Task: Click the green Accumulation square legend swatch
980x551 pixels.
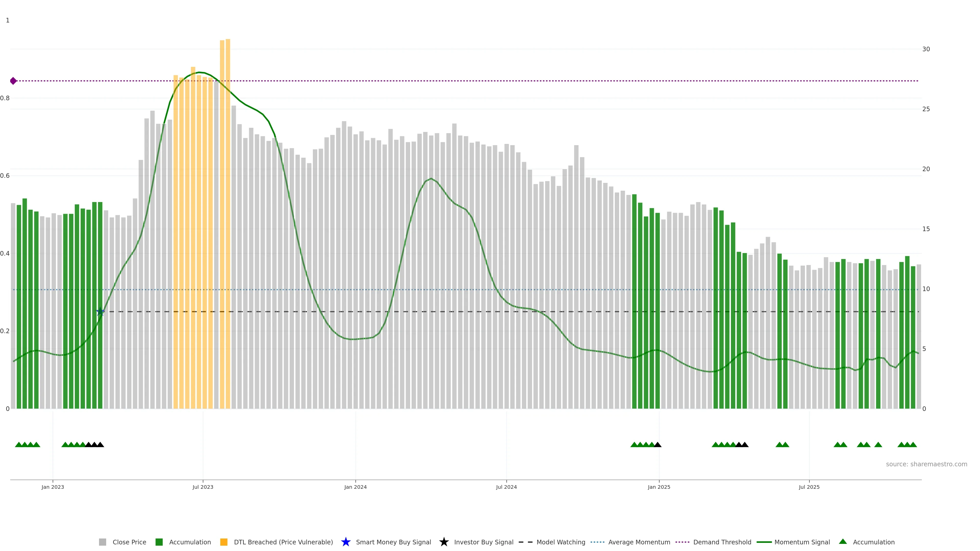Action: [159, 542]
